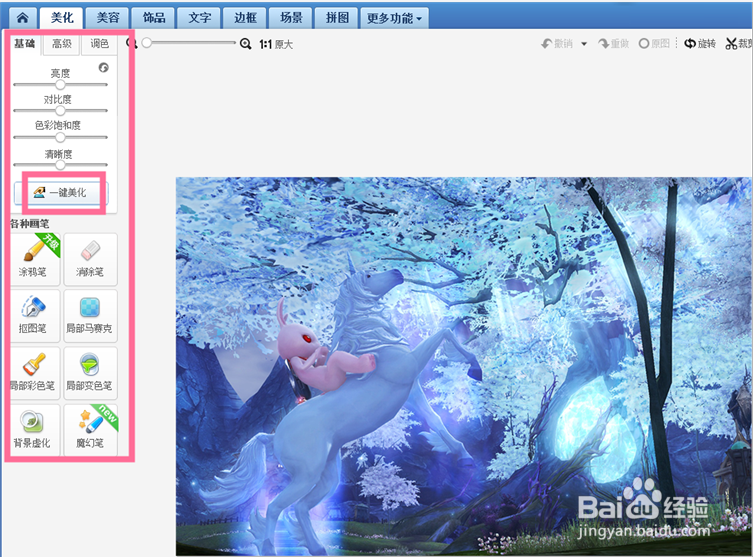Select the 高级 sub-tab
This screenshot has height=557, width=753.
[61, 44]
